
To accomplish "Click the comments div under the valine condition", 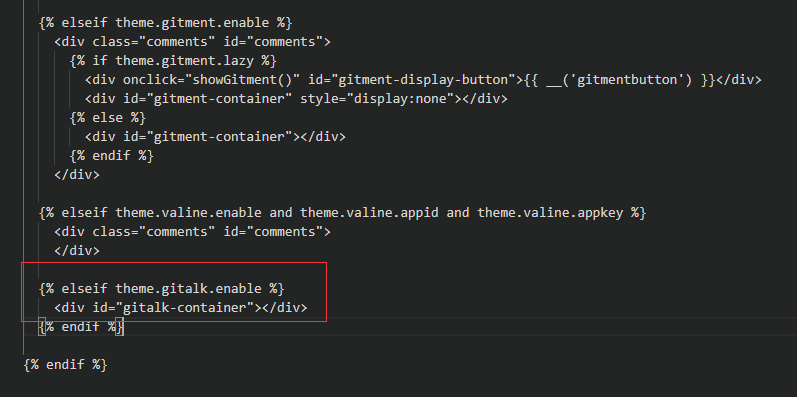I will click(192, 232).
